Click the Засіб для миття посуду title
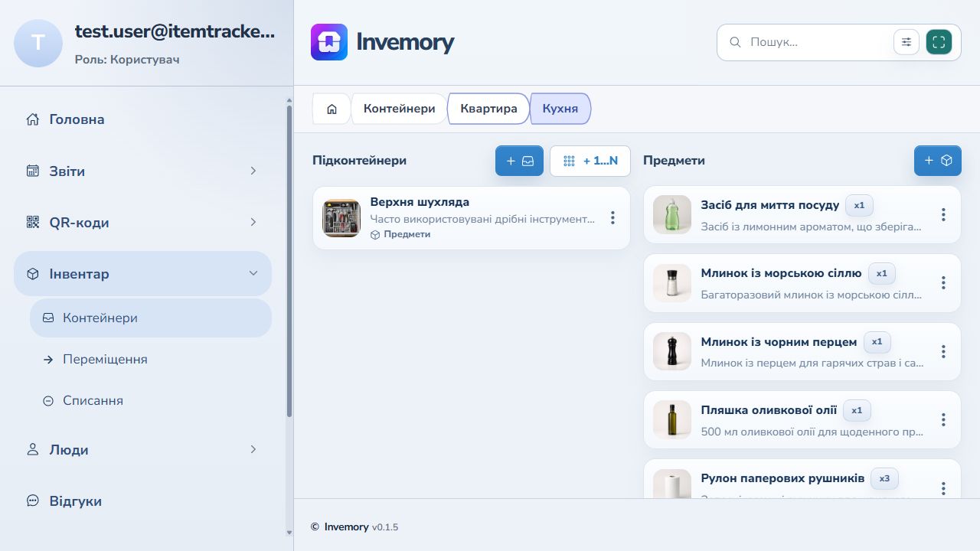The image size is (980, 551). coord(770,205)
